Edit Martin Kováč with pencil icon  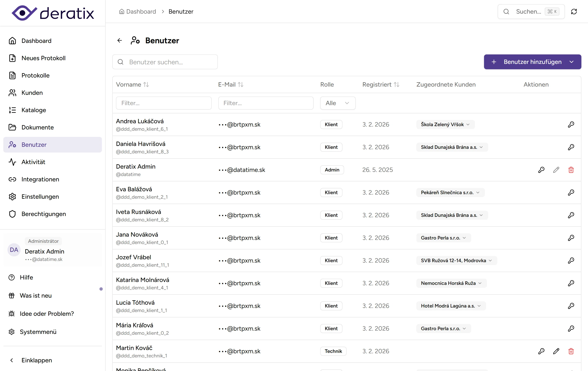click(x=556, y=351)
